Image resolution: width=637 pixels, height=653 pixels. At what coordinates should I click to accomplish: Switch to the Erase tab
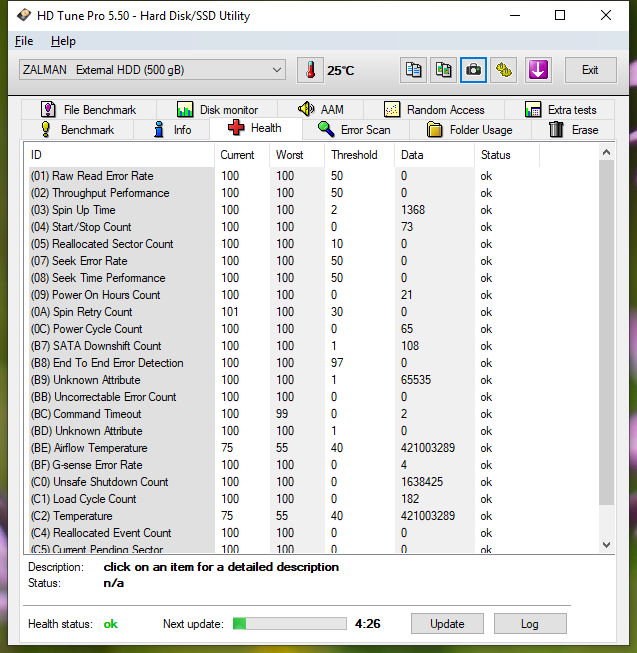[x=573, y=130]
